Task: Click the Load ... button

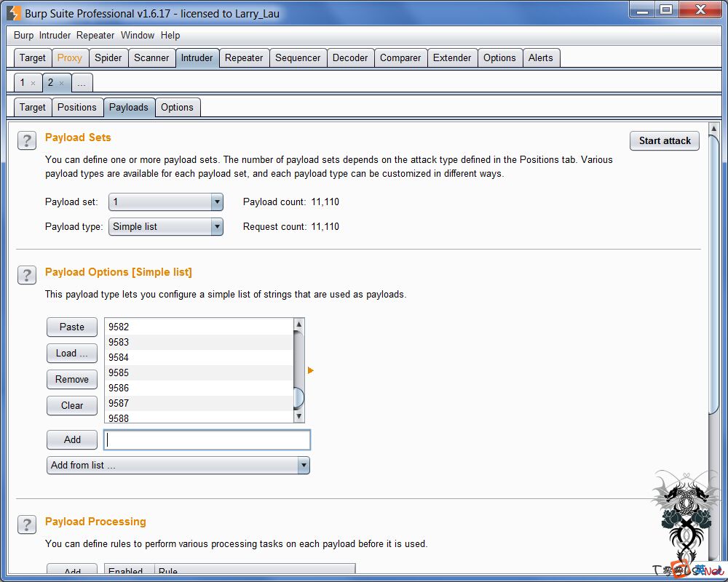Action: pyautogui.click(x=71, y=353)
